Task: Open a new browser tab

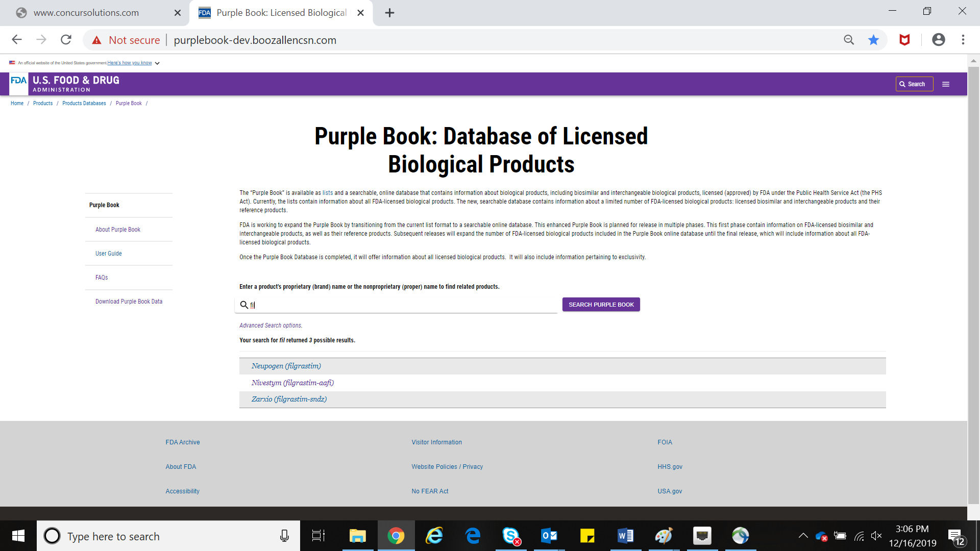Action: coord(389,13)
